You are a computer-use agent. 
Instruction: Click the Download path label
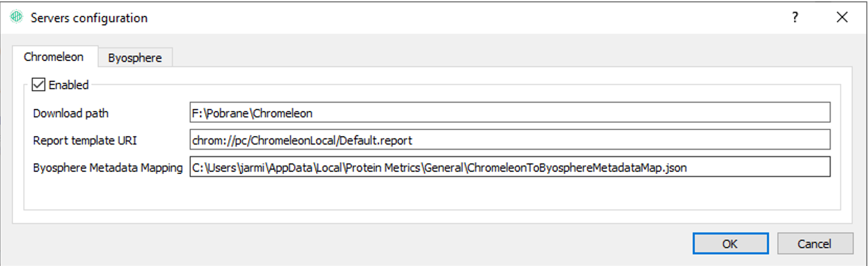pos(71,113)
